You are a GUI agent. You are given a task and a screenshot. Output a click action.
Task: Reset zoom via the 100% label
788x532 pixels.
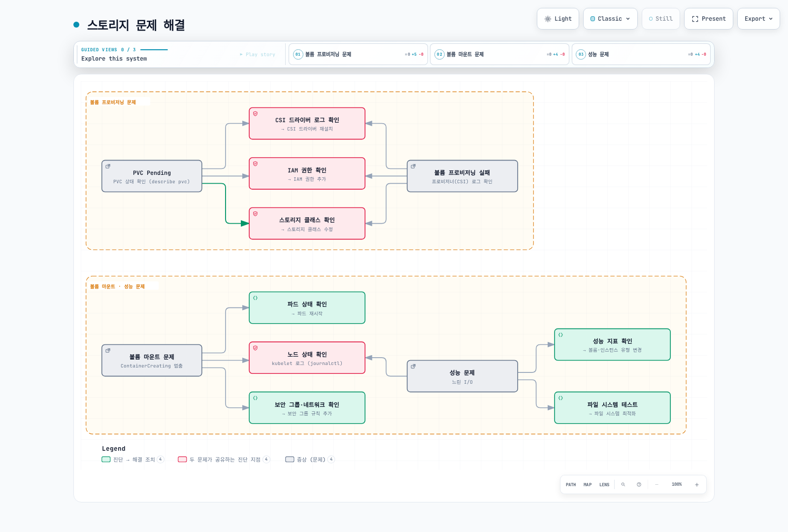(x=677, y=485)
